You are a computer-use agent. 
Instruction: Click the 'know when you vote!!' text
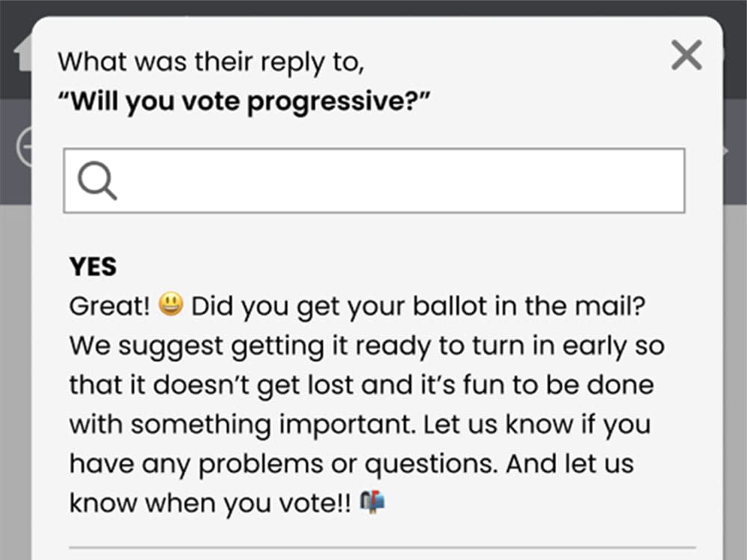click(210, 503)
